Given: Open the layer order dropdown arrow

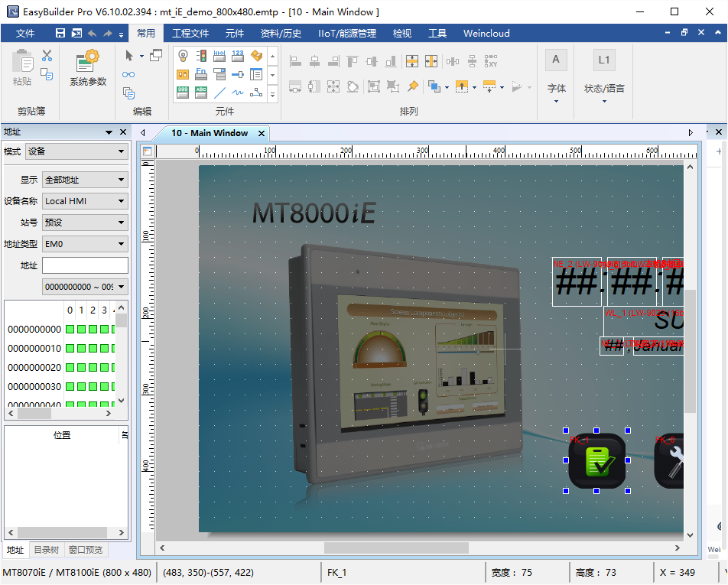Looking at the screenshot, I should click(x=447, y=87).
